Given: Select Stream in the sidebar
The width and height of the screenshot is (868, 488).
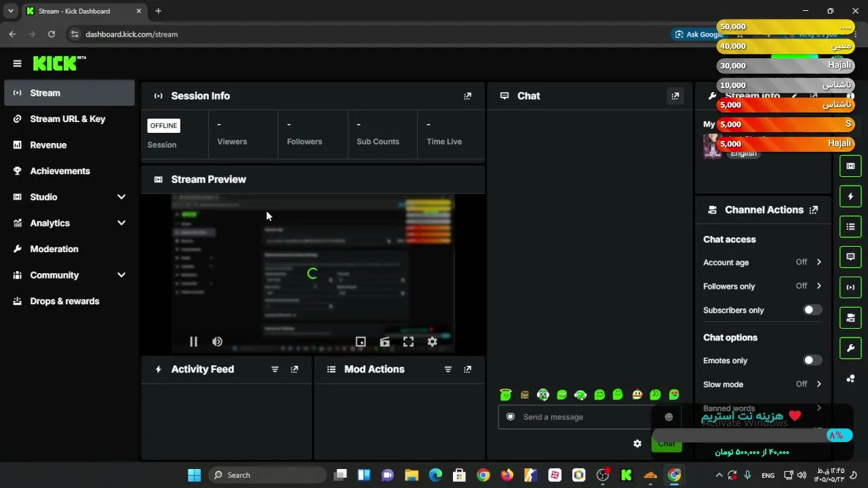Looking at the screenshot, I should (69, 93).
